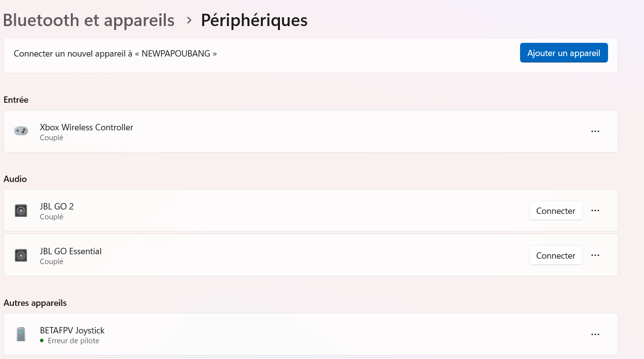Open more options for JBL GO 2
Viewport: 644px width, 359px height.
pos(595,210)
